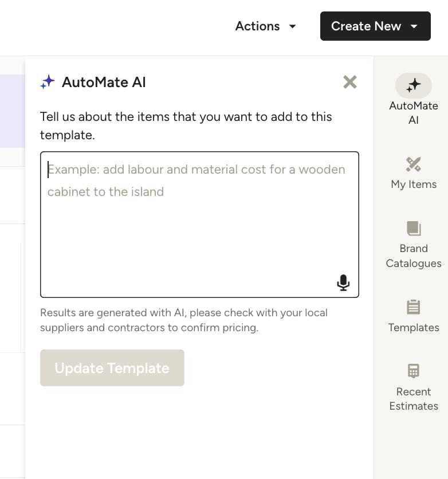Open the Create New dropdown caret

click(414, 26)
